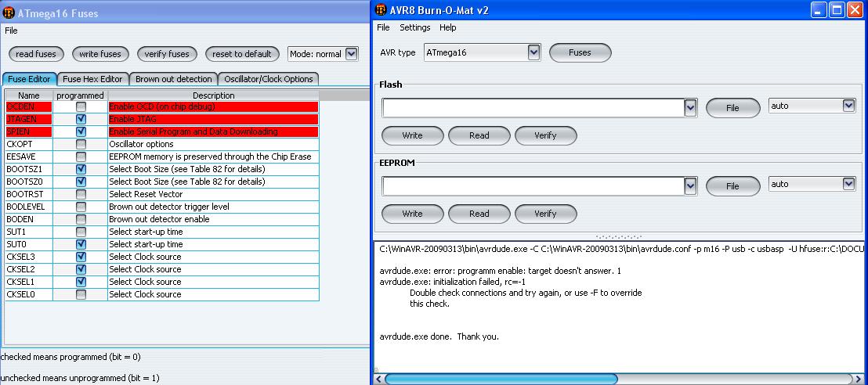This screenshot has width=868, height=385.
Task: Toggle the CKSEL3 fuse checkbox
Action: (81, 257)
